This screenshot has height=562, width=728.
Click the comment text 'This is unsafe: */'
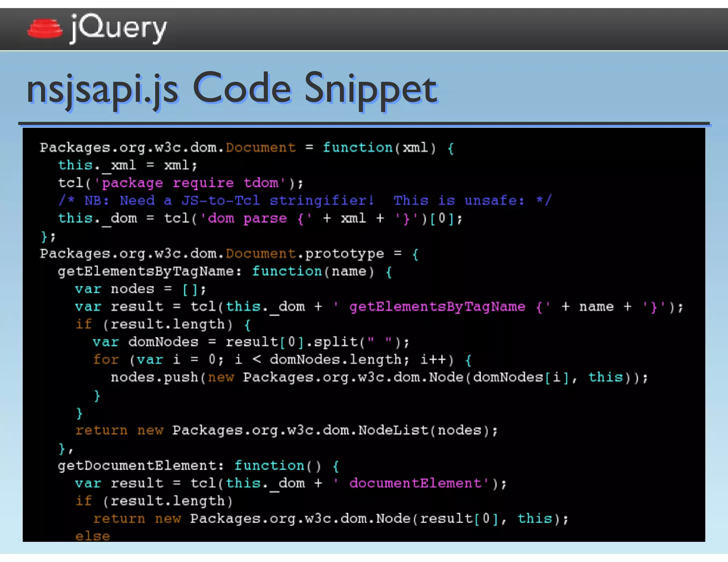472,201
